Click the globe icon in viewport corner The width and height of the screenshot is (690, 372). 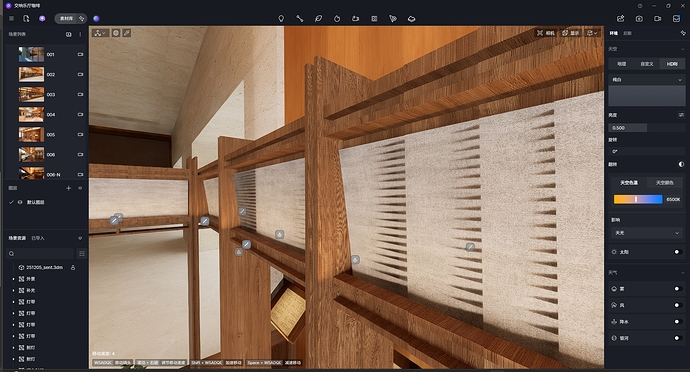116,33
